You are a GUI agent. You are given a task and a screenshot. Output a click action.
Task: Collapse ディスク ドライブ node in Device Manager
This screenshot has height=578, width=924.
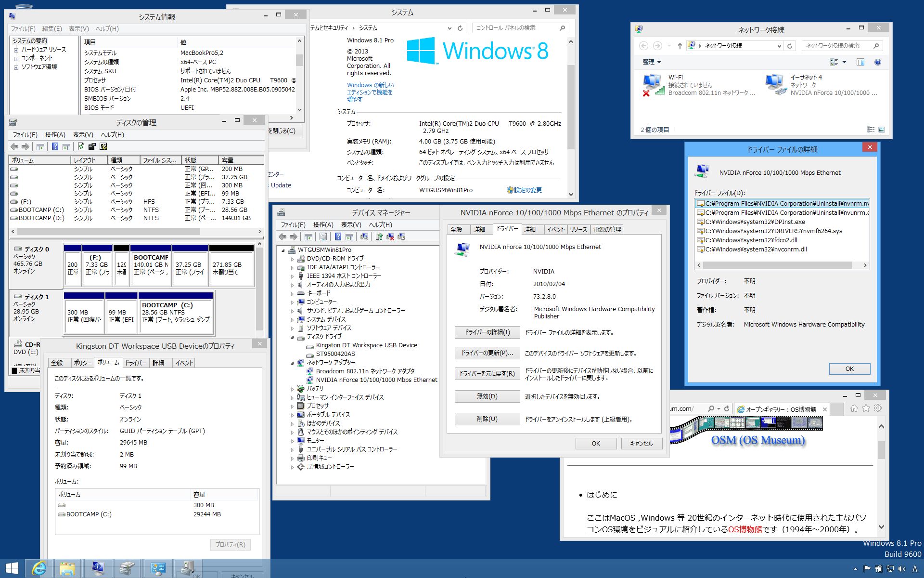pos(292,337)
